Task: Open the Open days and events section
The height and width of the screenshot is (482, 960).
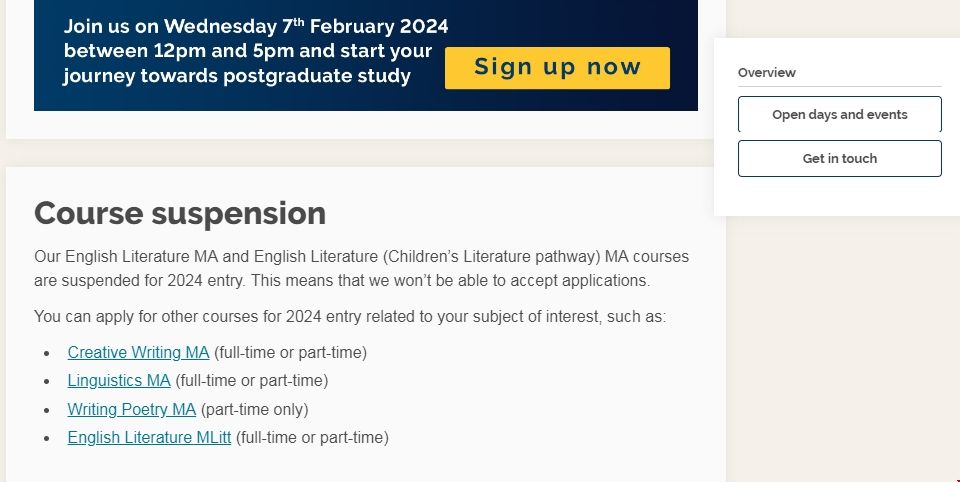Action: click(x=839, y=115)
